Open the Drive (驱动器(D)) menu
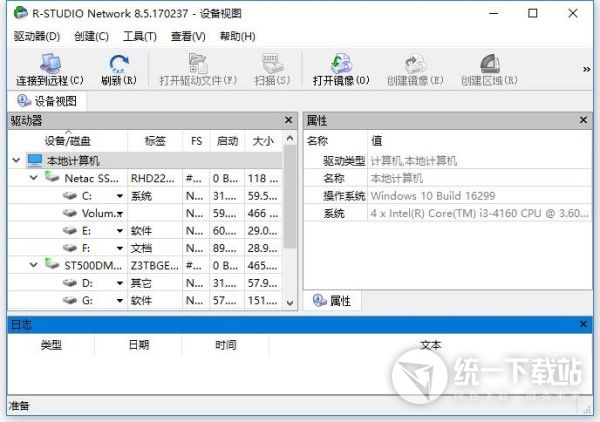This screenshot has width=600, height=422. pos(37,36)
